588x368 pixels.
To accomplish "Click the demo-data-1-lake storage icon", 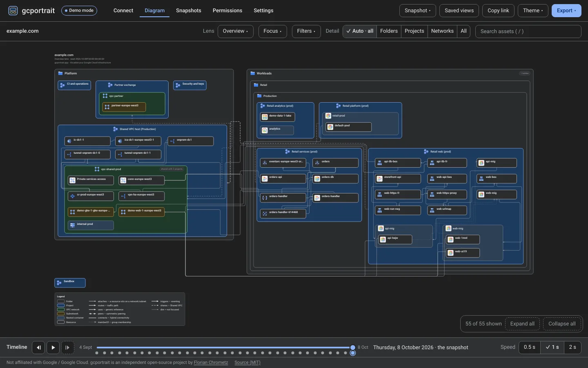I will coord(265,117).
